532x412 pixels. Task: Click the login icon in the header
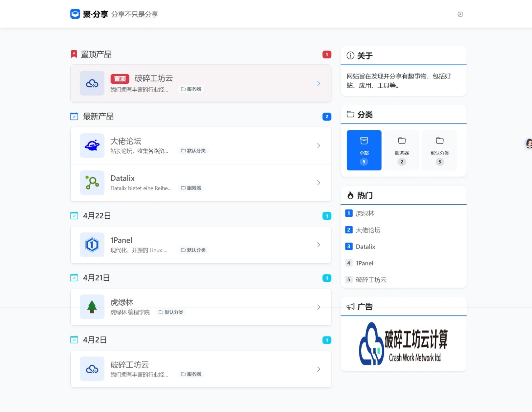tap(460, 14)
